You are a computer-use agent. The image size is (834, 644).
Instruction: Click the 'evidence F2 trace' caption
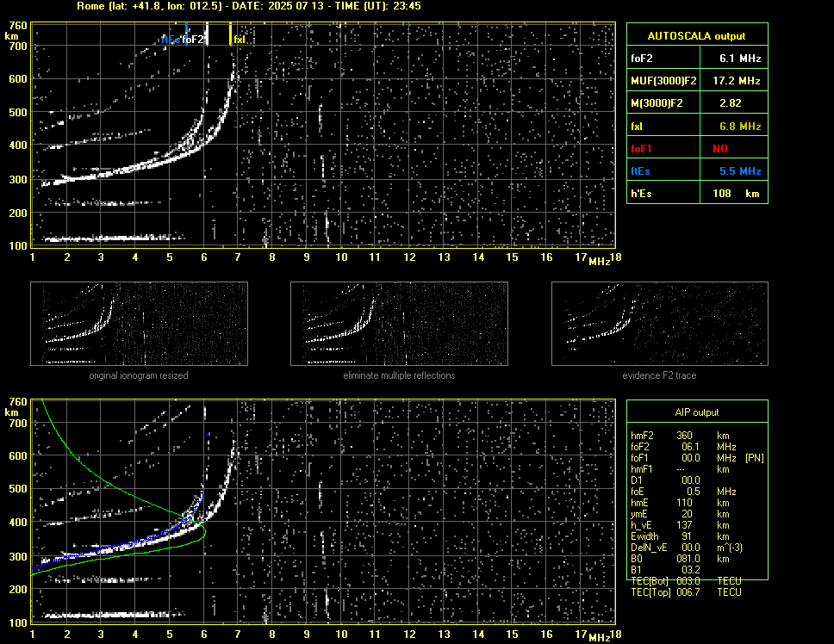(659, 375)
